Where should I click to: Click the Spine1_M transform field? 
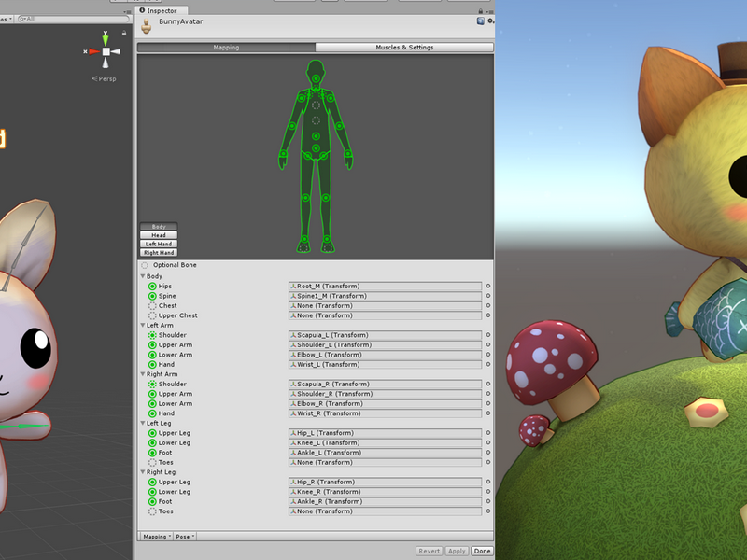[x=385, y=296]
